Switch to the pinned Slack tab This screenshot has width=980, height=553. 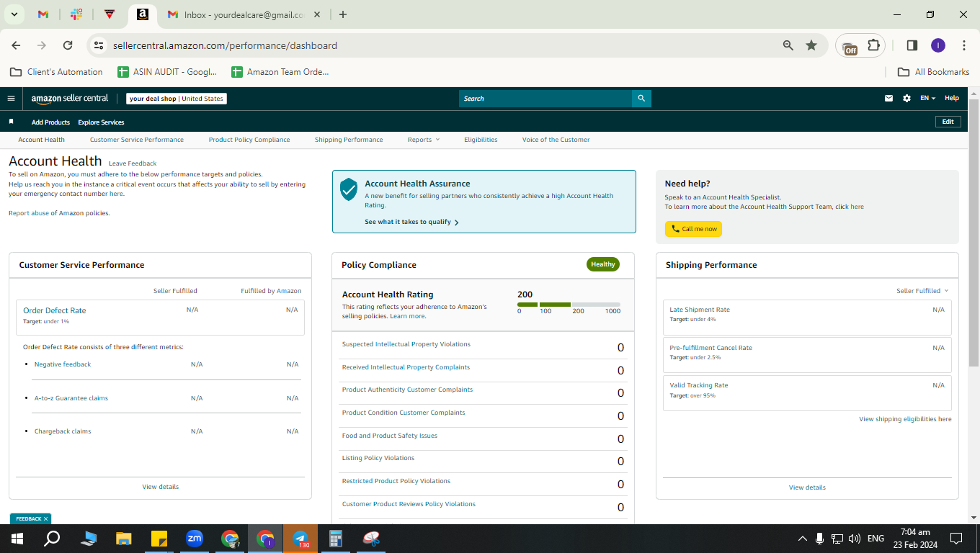[76, 14]
